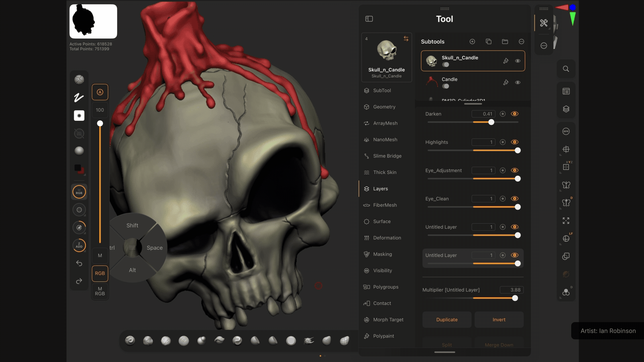The height and width of the screenshot is (362, 644).
Task: Open the Polygroups section
Action: coord(386,287)
